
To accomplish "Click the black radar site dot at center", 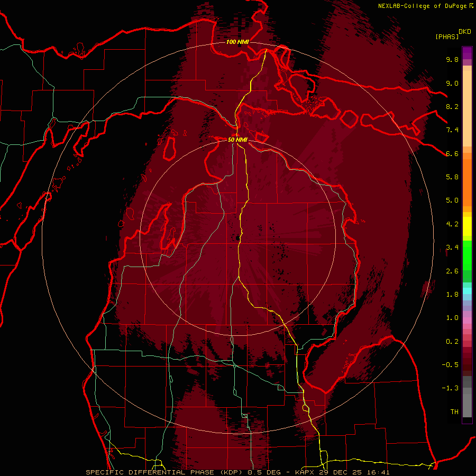I will pyautogui.click(x=237, y=239).
